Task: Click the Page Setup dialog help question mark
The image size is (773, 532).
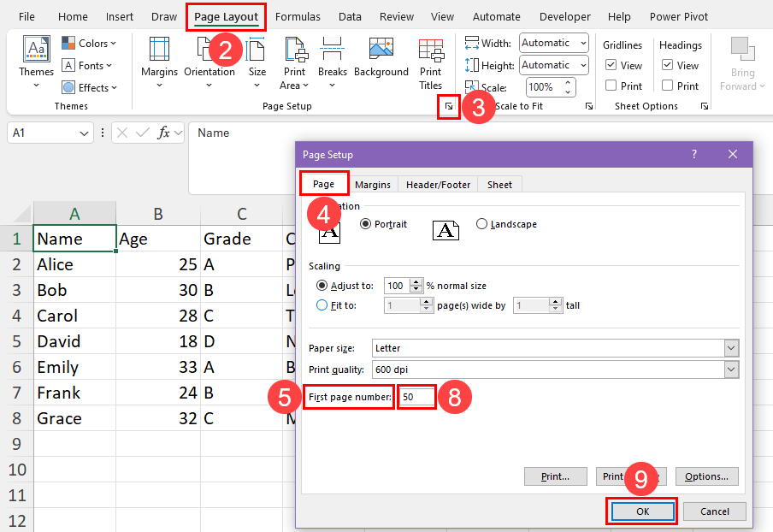Action: click(694, 154)
